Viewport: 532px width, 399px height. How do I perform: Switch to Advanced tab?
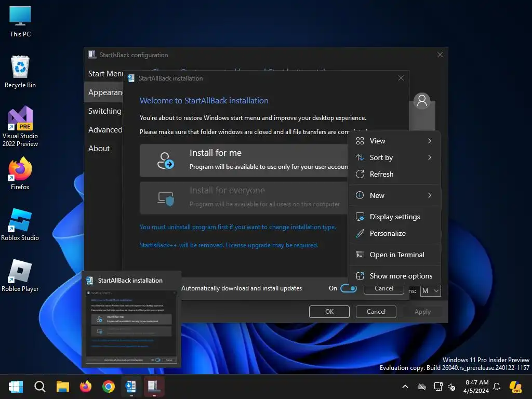point(104,129)
